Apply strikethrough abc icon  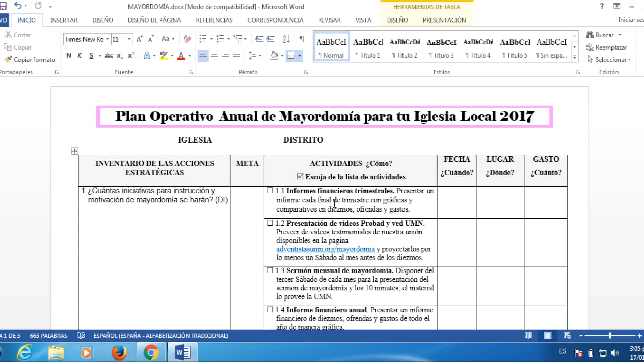point(108,56)
